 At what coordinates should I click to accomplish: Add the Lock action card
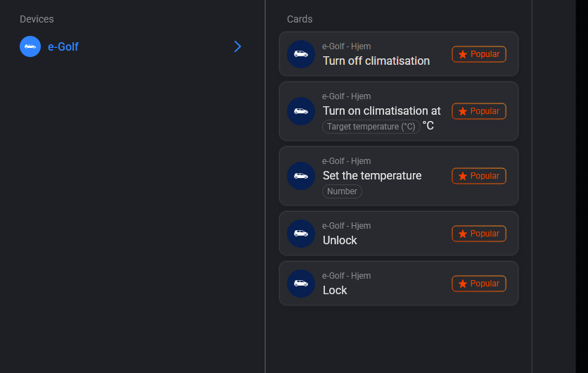(335, 291)
